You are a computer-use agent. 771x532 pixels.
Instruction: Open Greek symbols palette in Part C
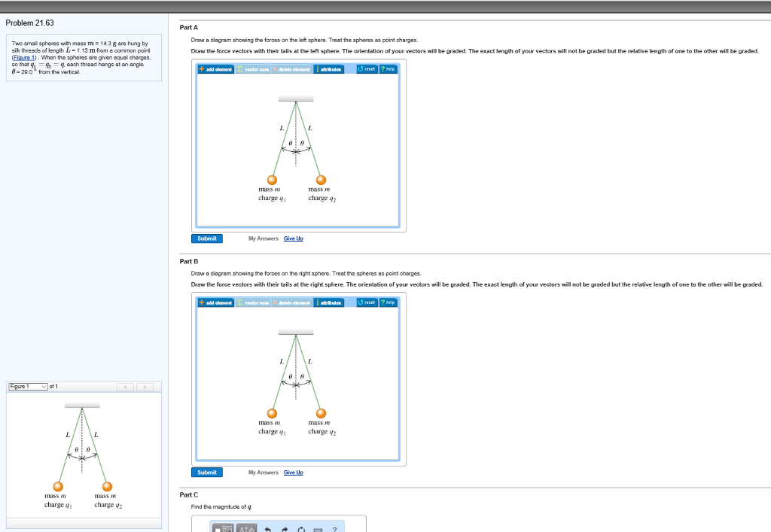coord(247,529)
